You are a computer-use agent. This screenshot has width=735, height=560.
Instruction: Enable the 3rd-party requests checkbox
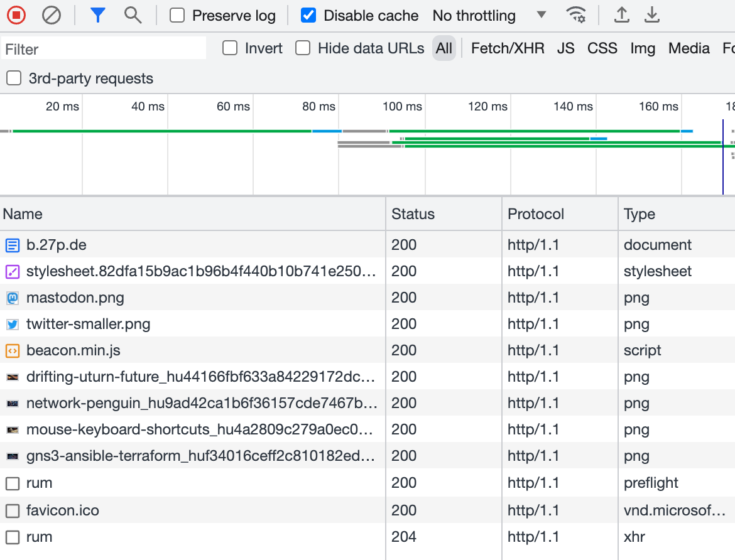click(x=13, y=78)
